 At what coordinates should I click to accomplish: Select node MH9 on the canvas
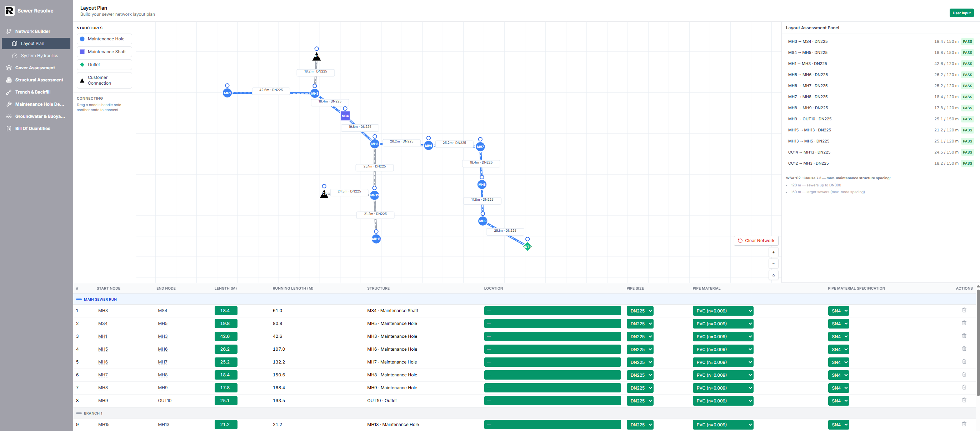(483, 221)
